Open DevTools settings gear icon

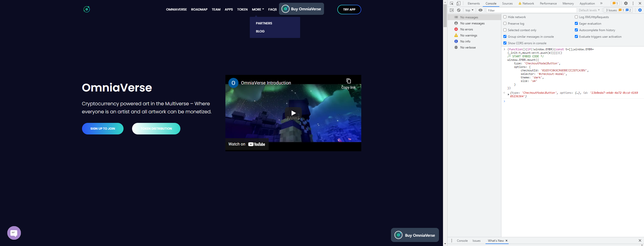tap(626, 3)
